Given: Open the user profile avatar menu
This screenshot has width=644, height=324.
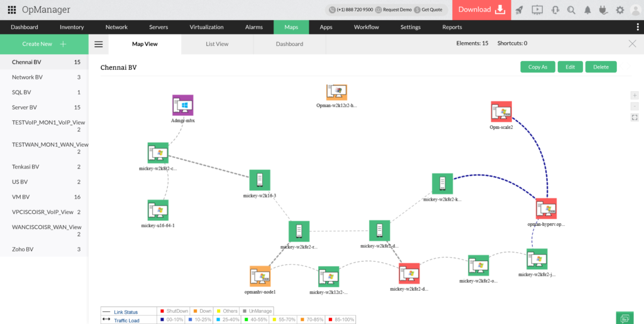Looking at the screenshot, I should point(635,9).
